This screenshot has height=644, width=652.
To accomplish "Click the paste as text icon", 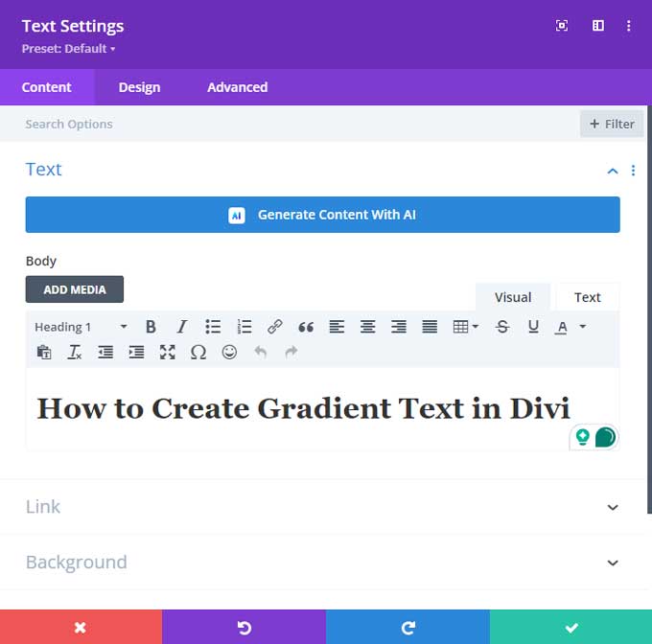I will point(44,353).
